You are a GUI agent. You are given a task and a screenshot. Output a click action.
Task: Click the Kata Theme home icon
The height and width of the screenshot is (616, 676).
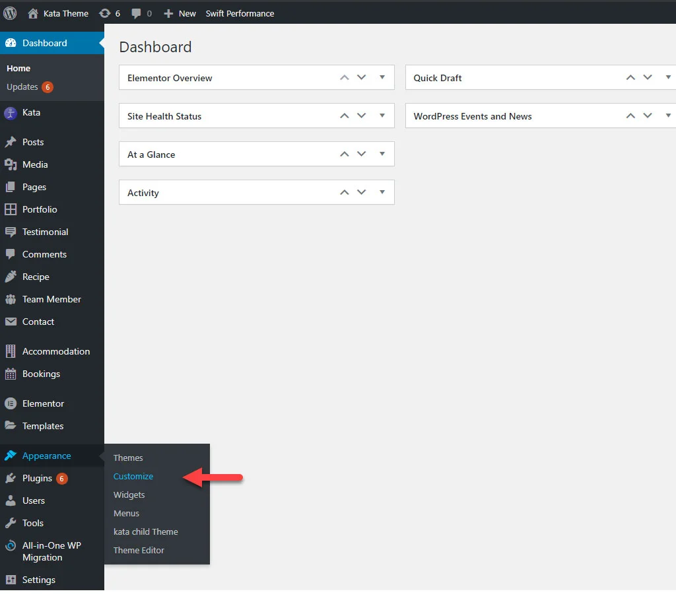point(33,13)
